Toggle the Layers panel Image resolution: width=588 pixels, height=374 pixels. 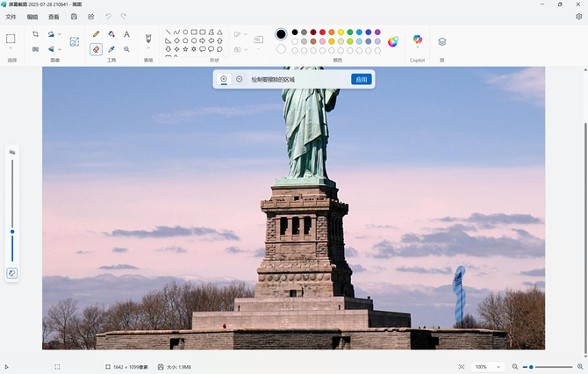click(x=442, y=41)
